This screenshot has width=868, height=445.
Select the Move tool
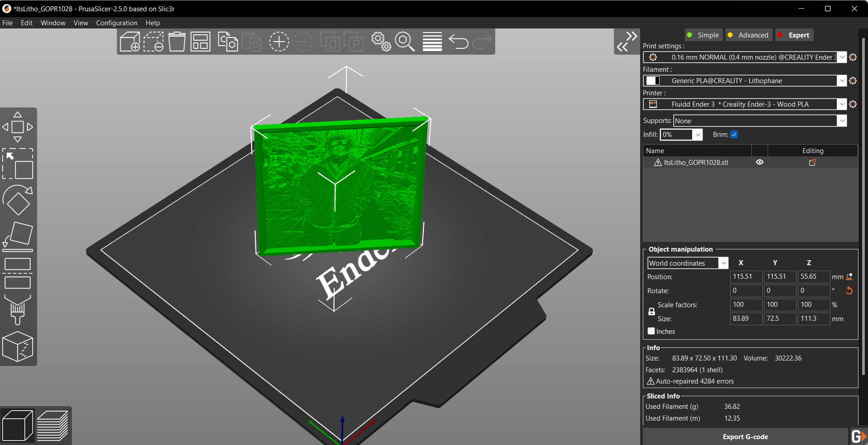point(18,127)
